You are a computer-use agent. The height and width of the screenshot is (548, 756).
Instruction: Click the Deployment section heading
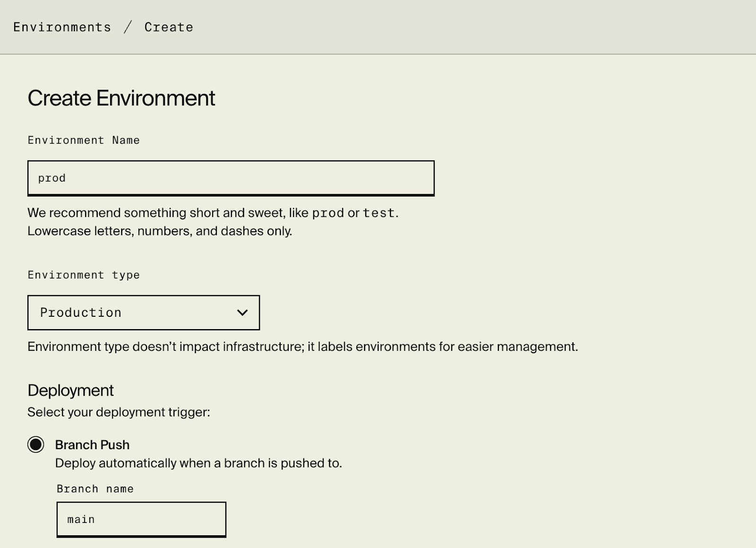(x=70, y=390)
